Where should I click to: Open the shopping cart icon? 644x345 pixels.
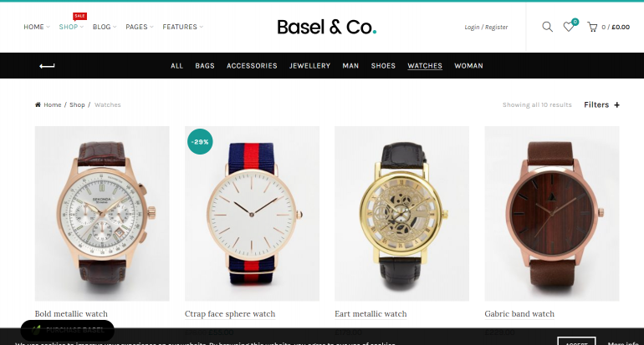point(592,27)
